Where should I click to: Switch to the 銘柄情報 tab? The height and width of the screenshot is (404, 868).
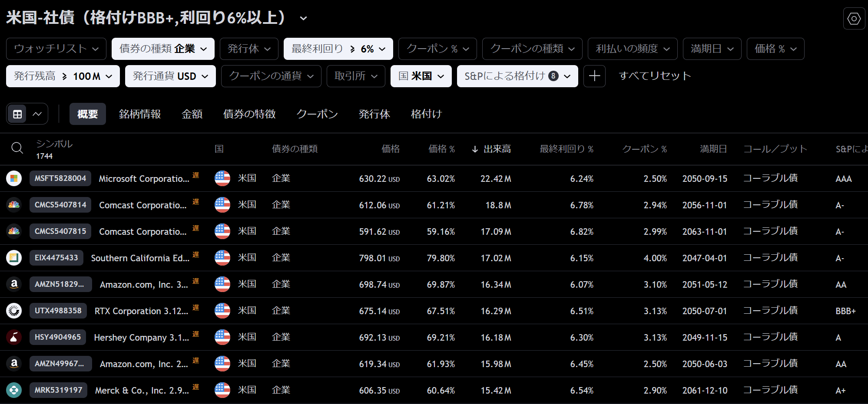[140, 114]
